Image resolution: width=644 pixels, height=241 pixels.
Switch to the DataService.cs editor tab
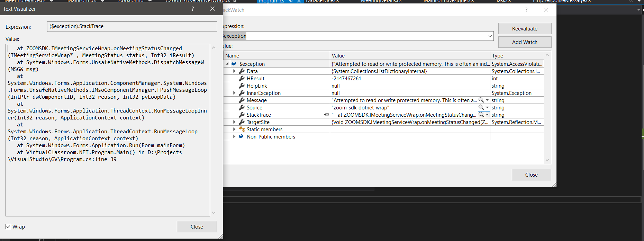(x=322, y=1)
